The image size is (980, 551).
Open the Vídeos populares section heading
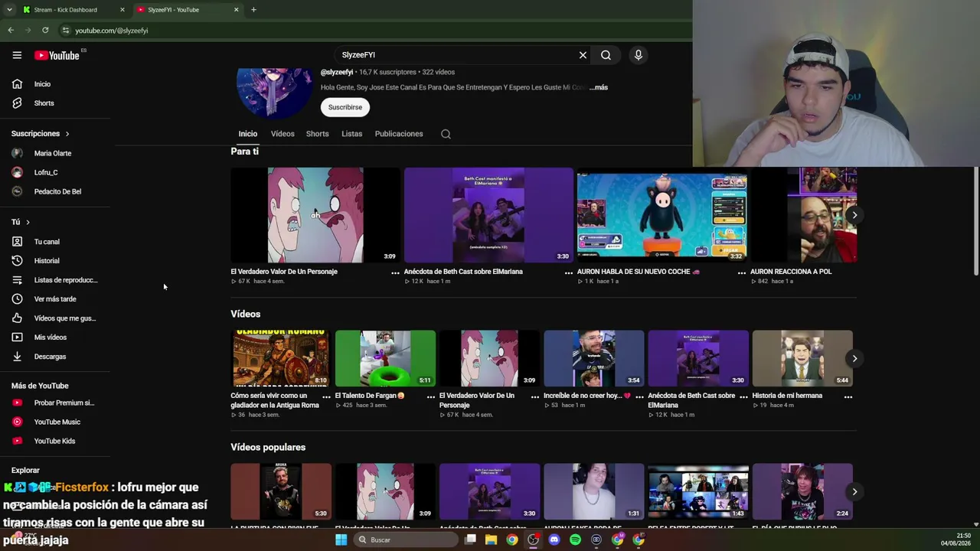click(x=268, y=447)
